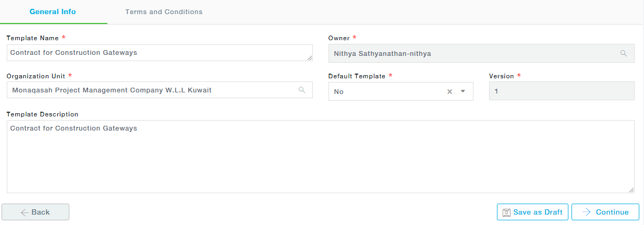Click the Template Name box resize handle
This screenshot has width=644, height=225.
310,58
